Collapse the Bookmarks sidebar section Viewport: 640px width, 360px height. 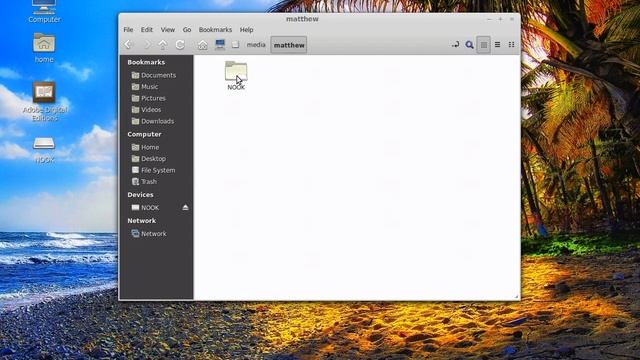point(146,62)
